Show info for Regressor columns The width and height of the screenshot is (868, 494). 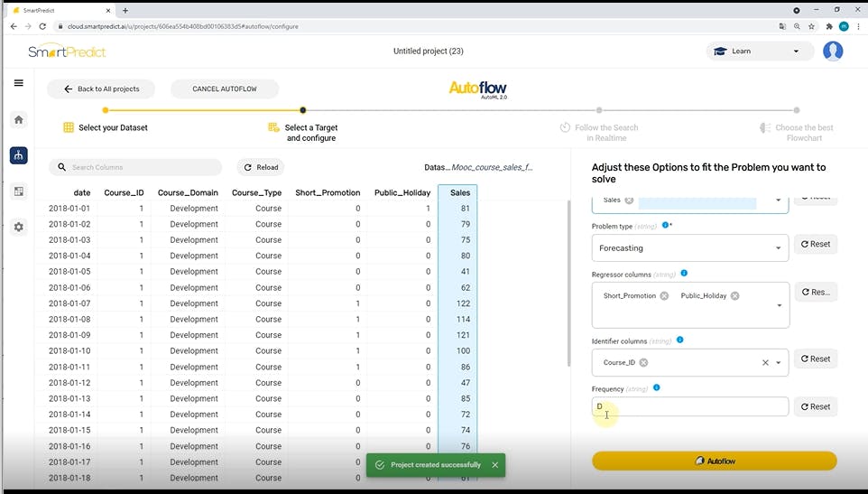click(684, 273)
